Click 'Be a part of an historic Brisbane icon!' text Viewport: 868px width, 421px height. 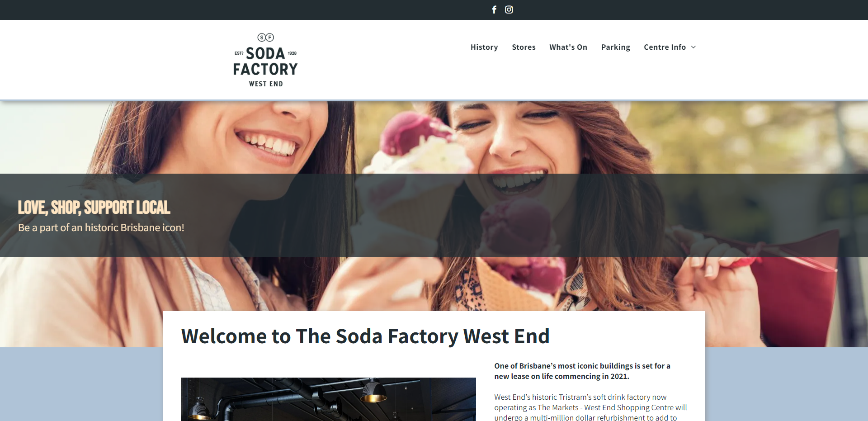click(101, 227)
